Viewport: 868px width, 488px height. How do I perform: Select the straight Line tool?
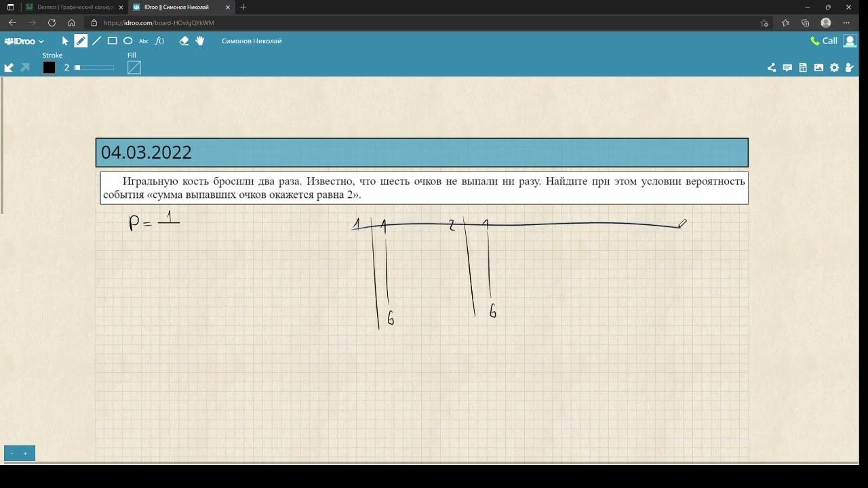pos(96,41)
